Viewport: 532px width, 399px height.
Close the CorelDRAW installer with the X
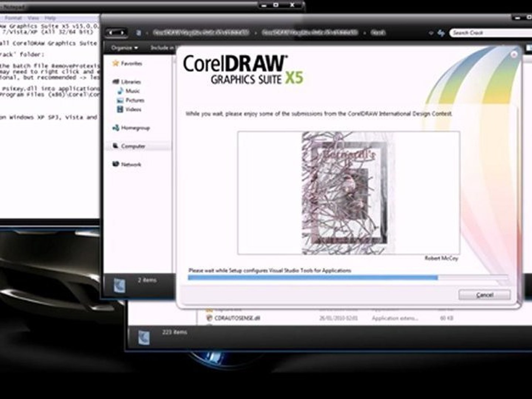[x=514, y=55]
